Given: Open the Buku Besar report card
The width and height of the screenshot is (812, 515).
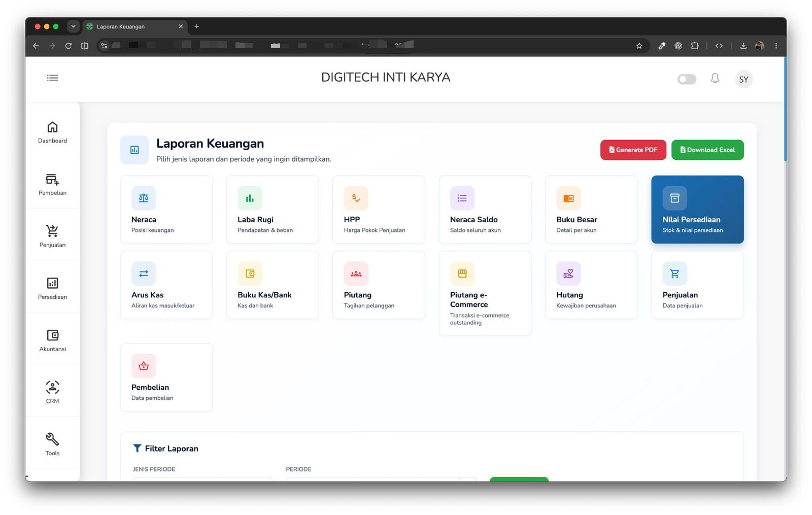Looking at the screenshot, I should [x=591, y=210].
